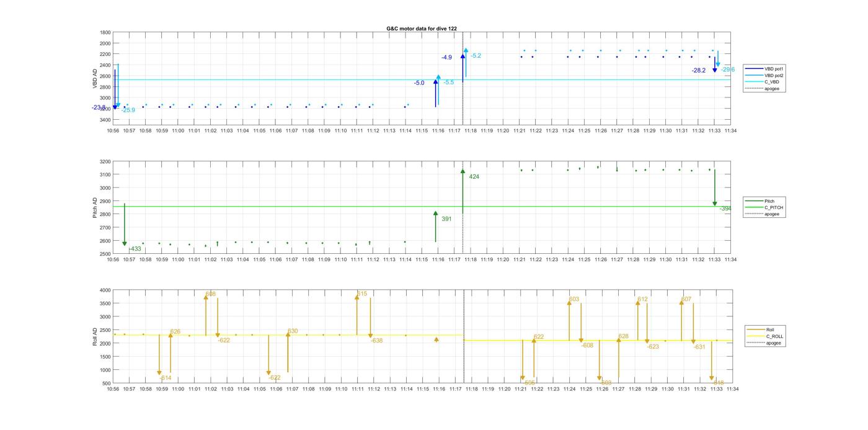Click the '612' roll annotation
Screen dimensions: 868x430
(642, 300)
